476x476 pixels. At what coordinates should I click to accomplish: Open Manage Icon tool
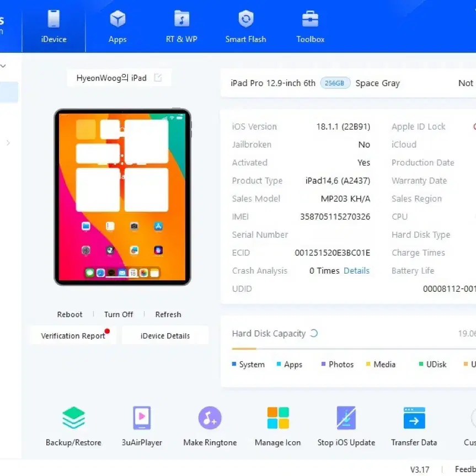pos(278,426)
